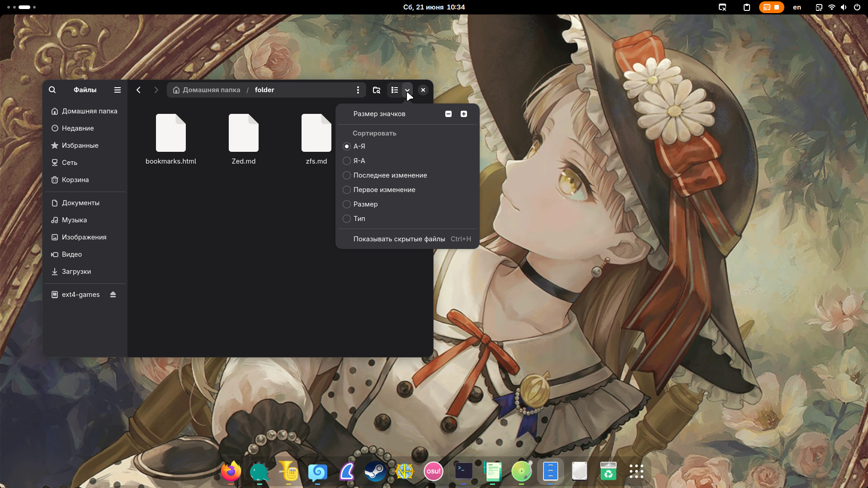868x488 pixels.
Task: Sort files by Размер
Action: pos(407,204)
